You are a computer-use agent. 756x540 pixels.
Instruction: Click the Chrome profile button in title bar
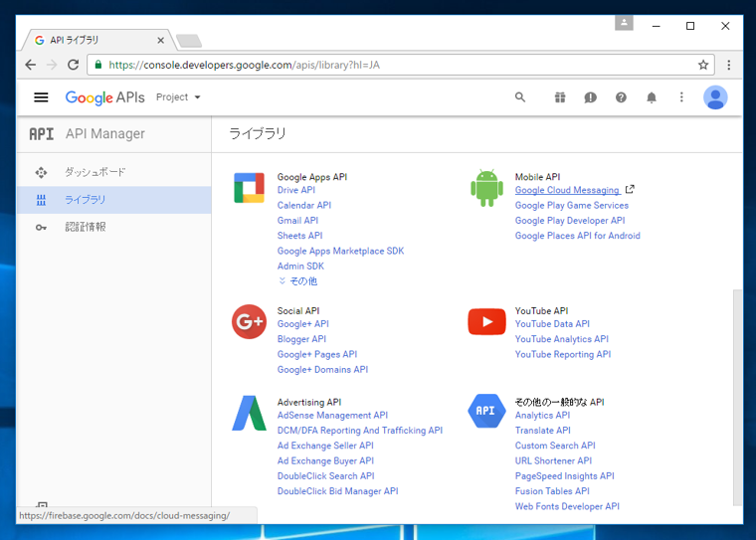click(624, 23)
